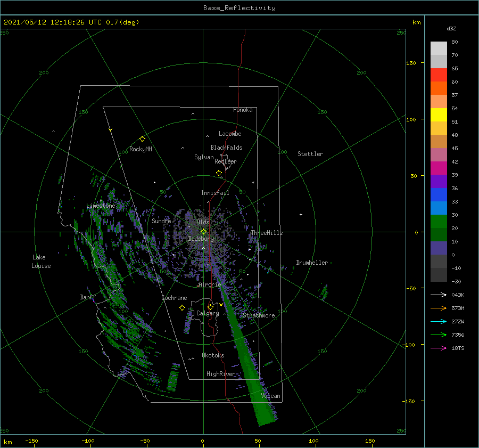
Task: Click the Airdrie label
Action: tap(210, 284)
